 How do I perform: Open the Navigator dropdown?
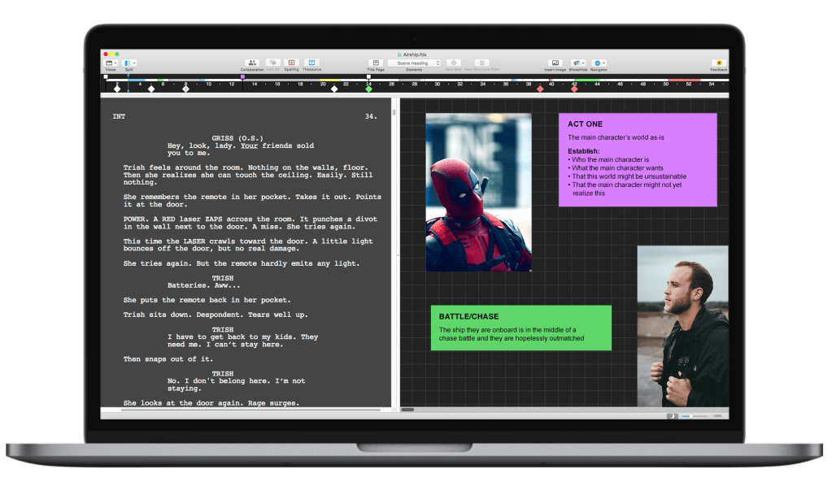point(599,63)
